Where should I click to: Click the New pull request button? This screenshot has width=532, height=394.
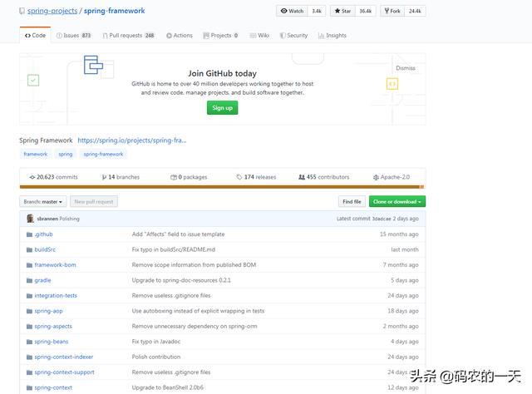[94, 202]
